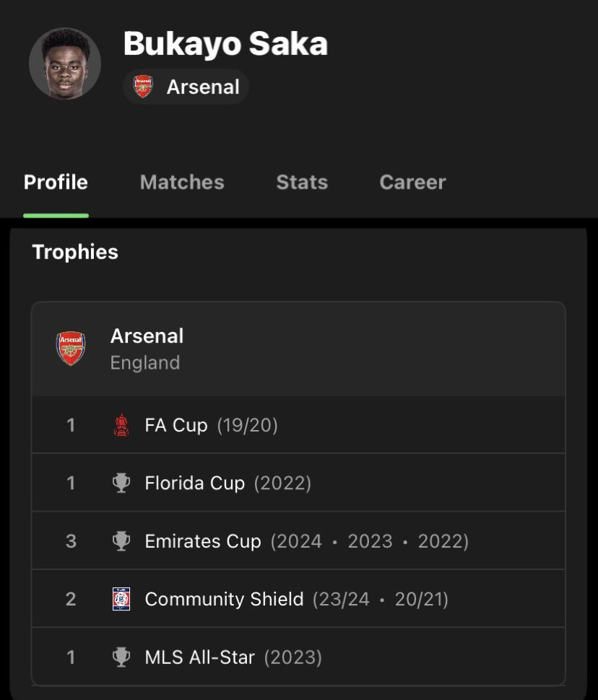Image resolution: width=598 pixels, height=700 pixels.
Task: Select the Profile tab
Action: pyautogui.click(x=56, y=182)
